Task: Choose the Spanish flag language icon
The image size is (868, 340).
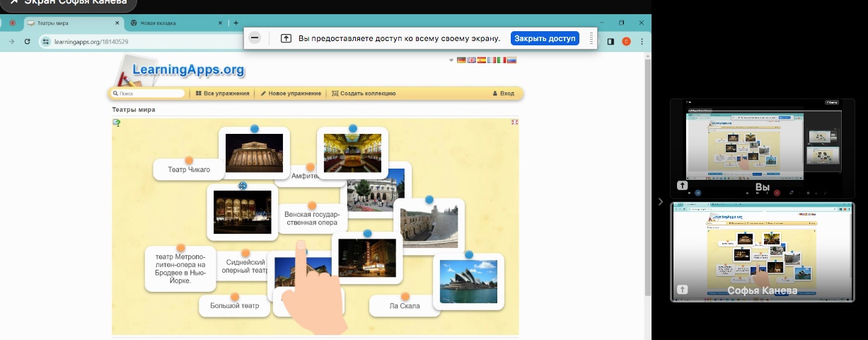Action: (481, 60)
